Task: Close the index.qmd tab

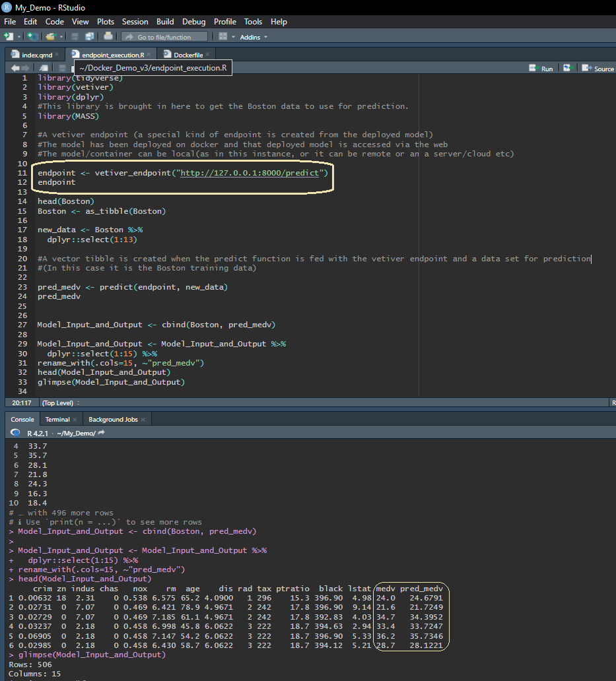Action: coord(57,55)
